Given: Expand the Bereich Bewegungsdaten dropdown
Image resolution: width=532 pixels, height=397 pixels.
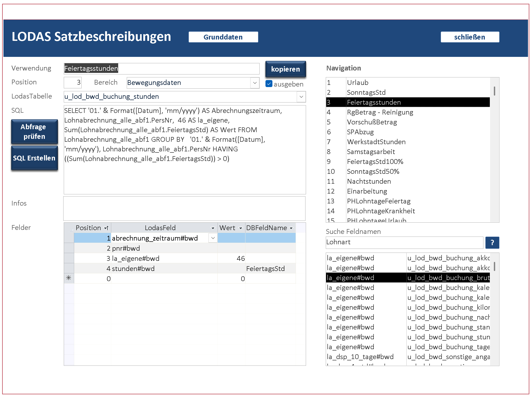Looking at the screenshot, I should point(255,83).
